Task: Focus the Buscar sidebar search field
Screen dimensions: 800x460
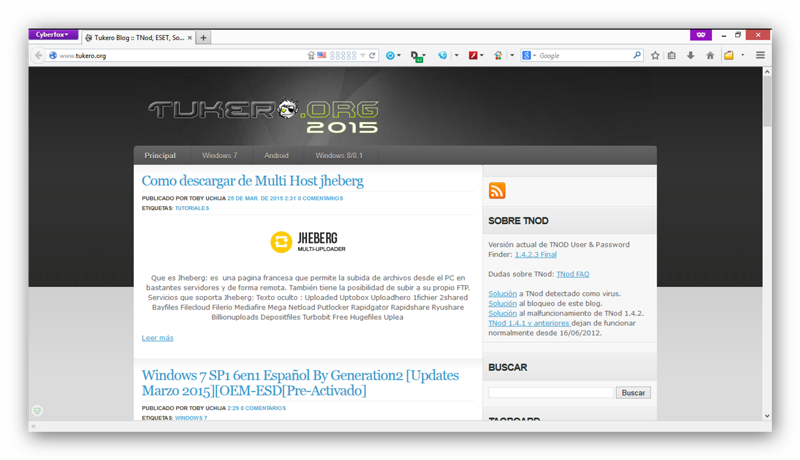Action: (x=551, y=393)
